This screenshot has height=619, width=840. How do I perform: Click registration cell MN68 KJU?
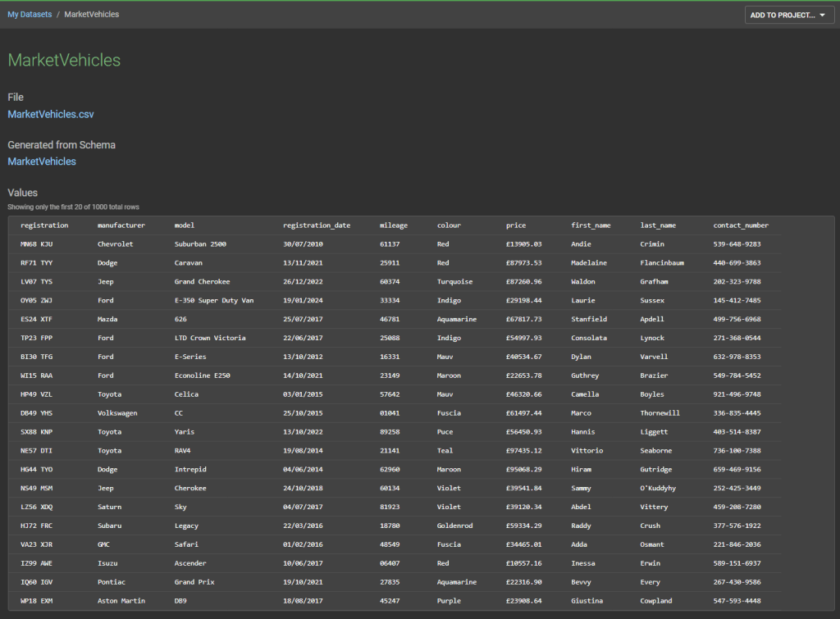click(x=37, y=244)
